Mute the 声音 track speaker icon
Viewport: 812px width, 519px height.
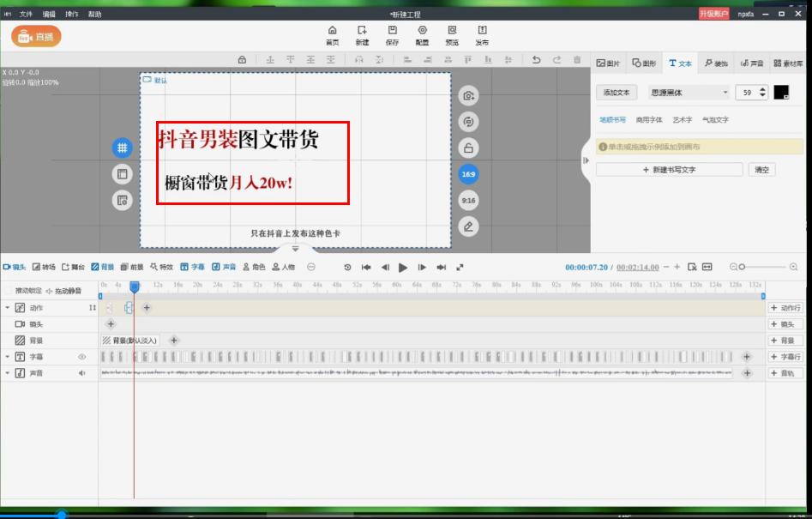click(x=83, y=373)
